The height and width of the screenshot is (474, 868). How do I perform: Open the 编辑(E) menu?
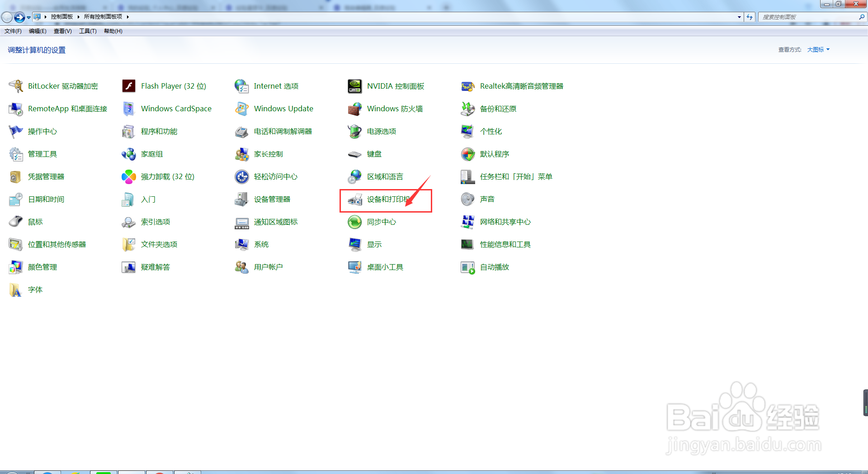click(x=38, y=31)
